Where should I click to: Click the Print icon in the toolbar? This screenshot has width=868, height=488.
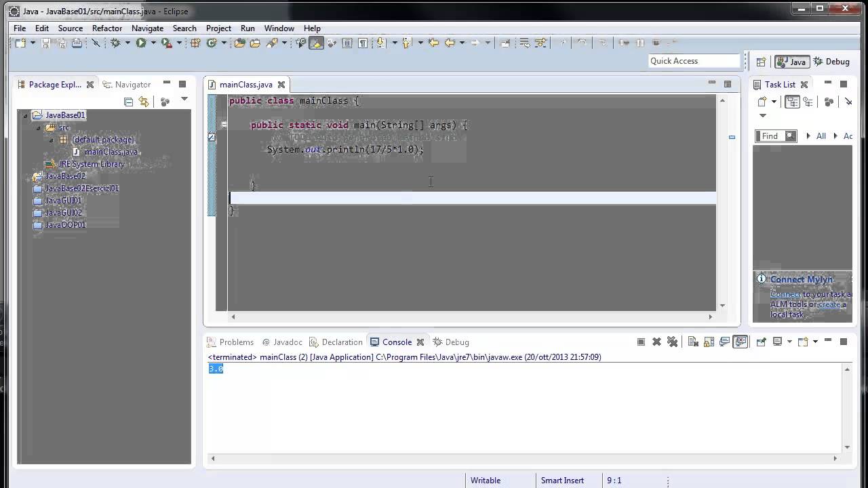[x=77, y=43]
